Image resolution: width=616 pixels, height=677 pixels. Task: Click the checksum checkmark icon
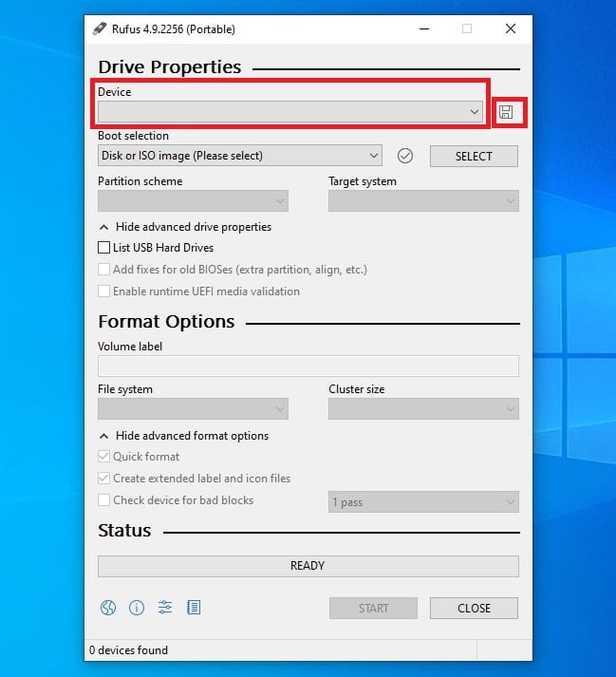point(405,156)
